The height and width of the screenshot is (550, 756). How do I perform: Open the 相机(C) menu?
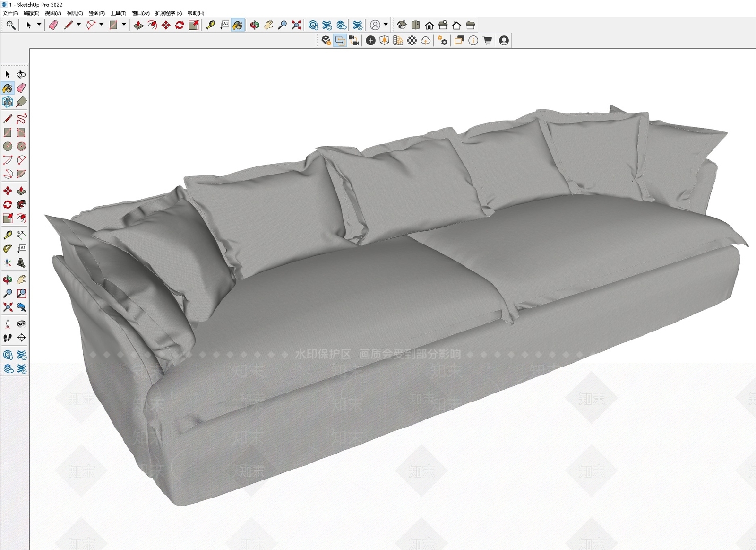[x=75, y=13]
